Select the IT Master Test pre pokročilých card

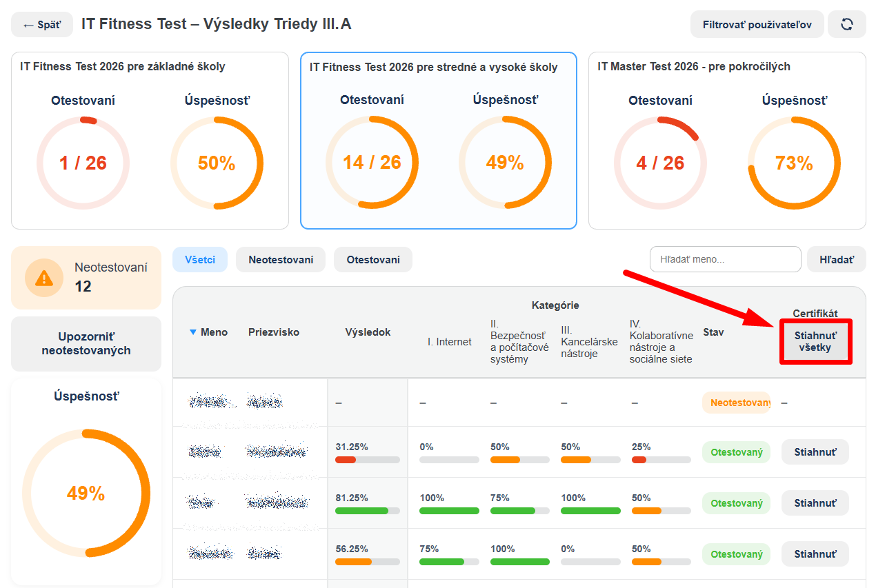727,141
